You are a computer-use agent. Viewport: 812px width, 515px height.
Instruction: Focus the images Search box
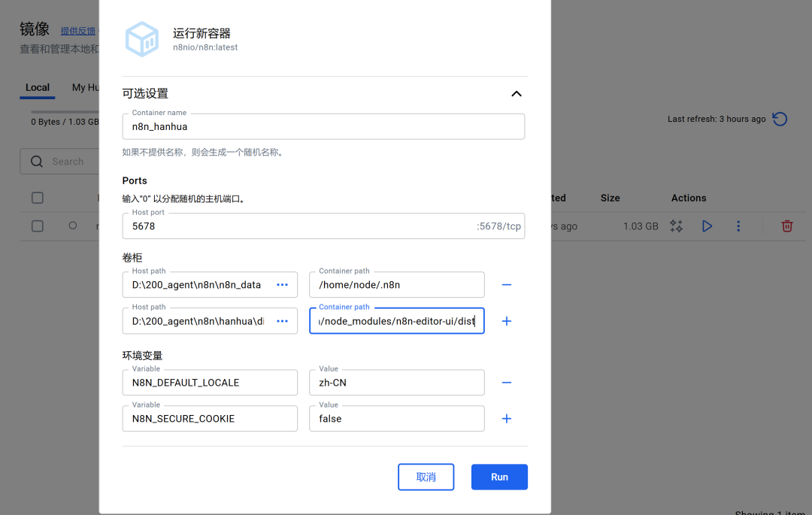coord(59,162)
